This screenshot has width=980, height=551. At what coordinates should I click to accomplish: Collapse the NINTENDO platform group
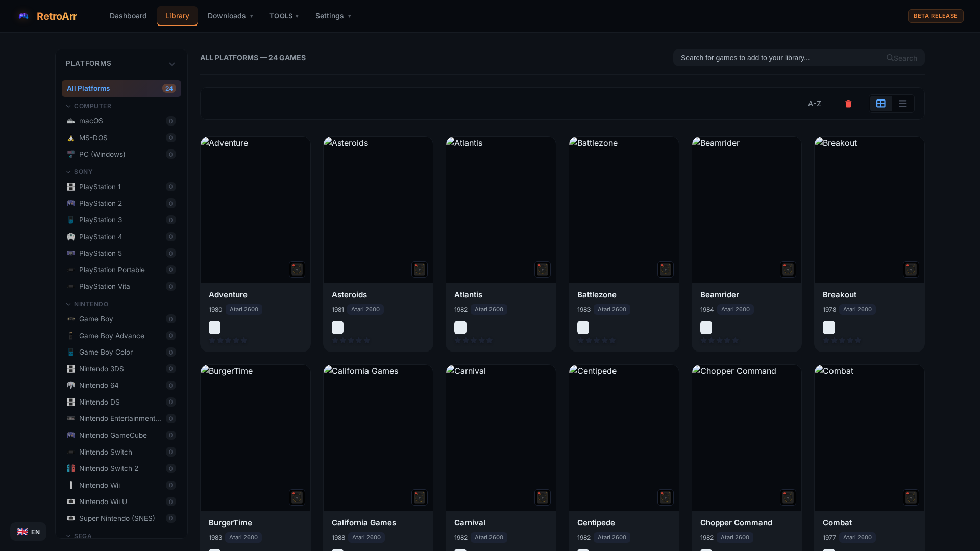pos(68,304)
